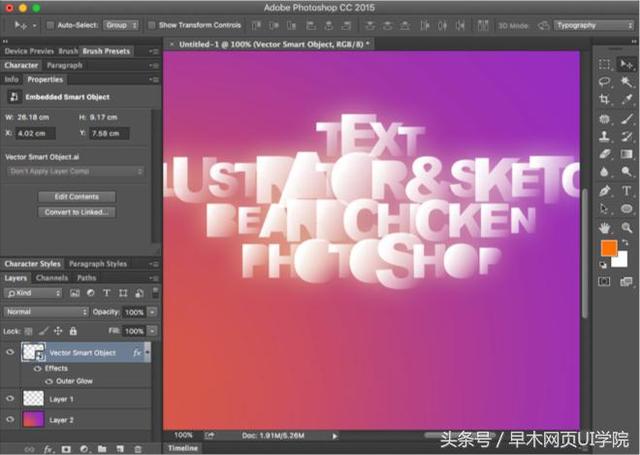Delete layer trash icon

(x=138, y=449)
